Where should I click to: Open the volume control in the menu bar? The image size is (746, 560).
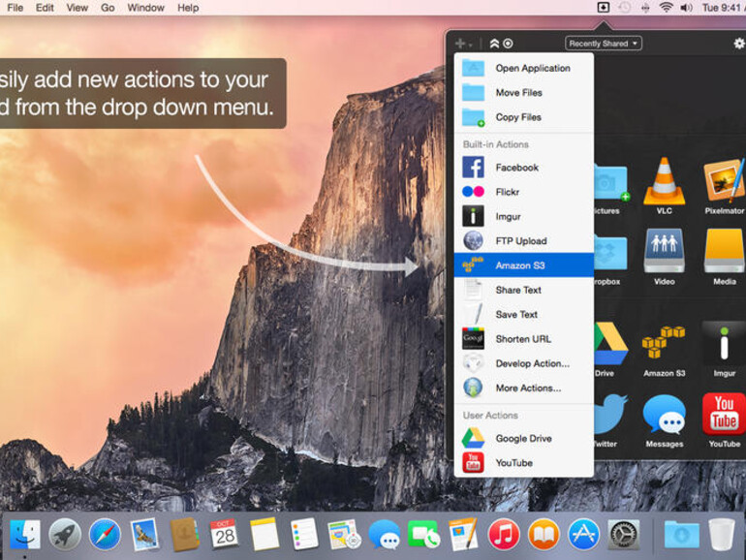click(x=686, y=8)
